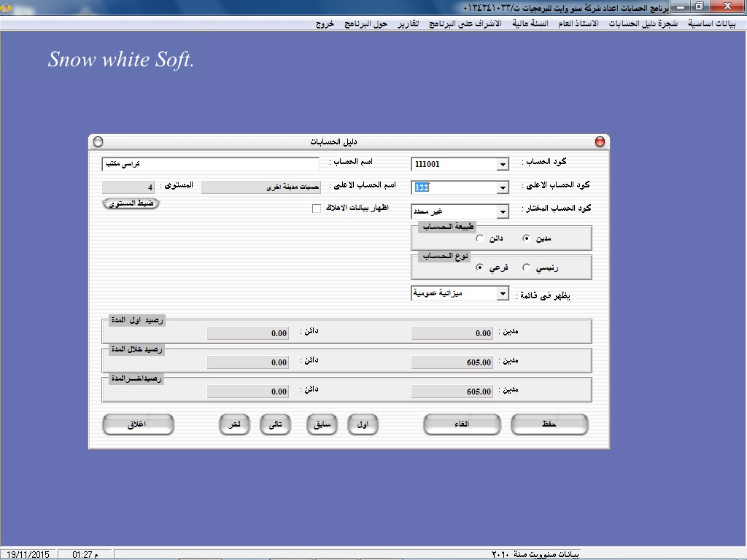
Task: Choose the رئيسي account type option
Action: click(526, 268)
